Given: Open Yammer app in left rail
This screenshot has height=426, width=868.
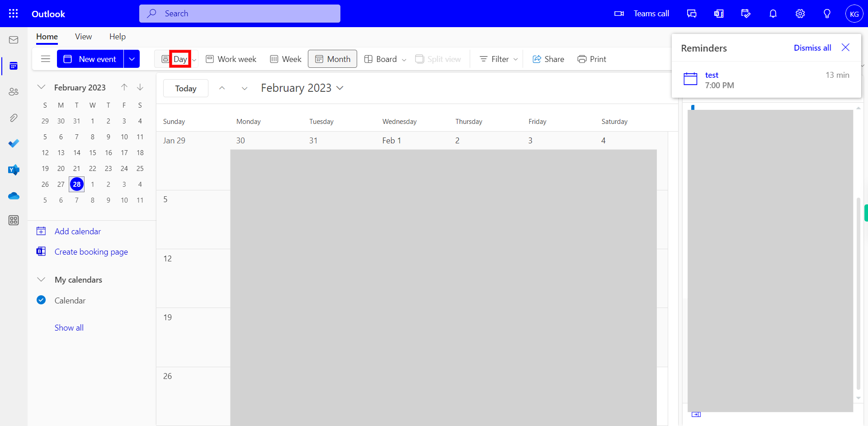Looking at the screenshot, I should [14, 170].
